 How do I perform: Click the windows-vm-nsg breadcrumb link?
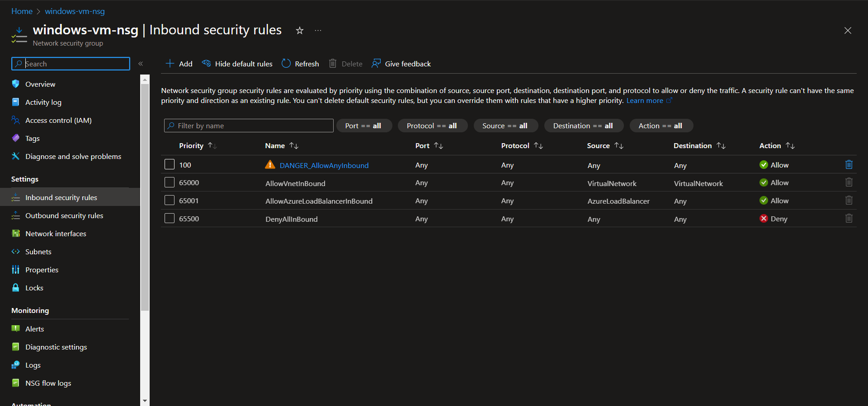[x=75, y=11]
